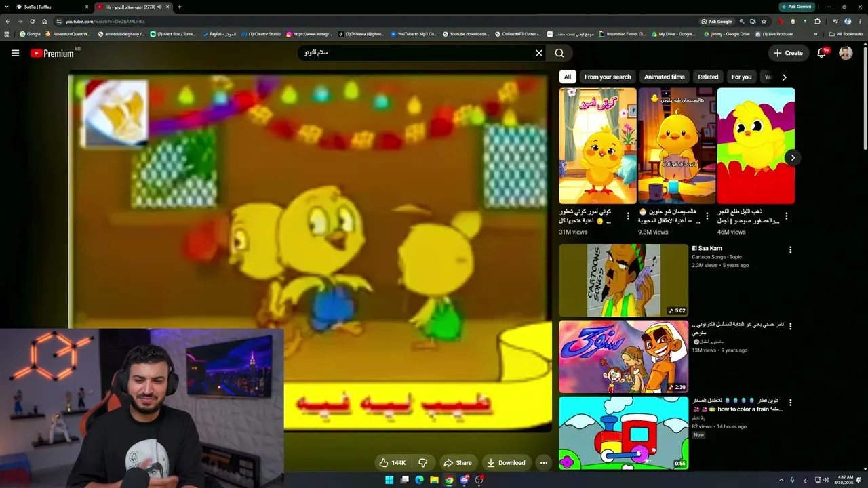Open the AdventureQuest bookmark

tap(68, 34)
